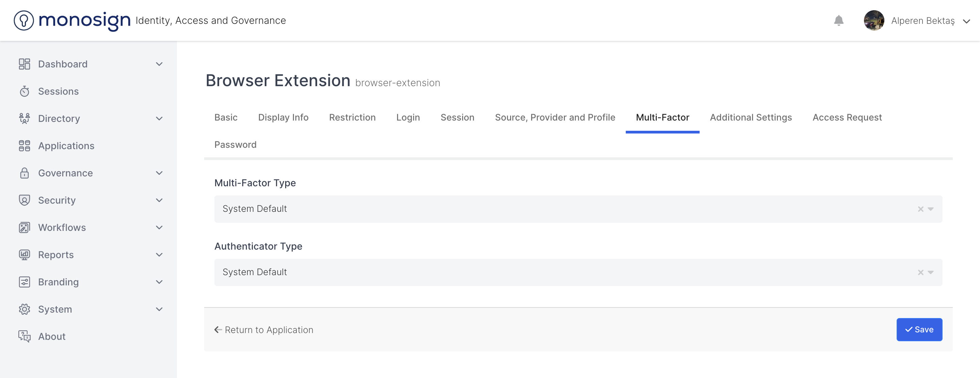Click the Reports monitor icon
The height and width of the screenshot is (378, 980).
click(x=24, y=255)
